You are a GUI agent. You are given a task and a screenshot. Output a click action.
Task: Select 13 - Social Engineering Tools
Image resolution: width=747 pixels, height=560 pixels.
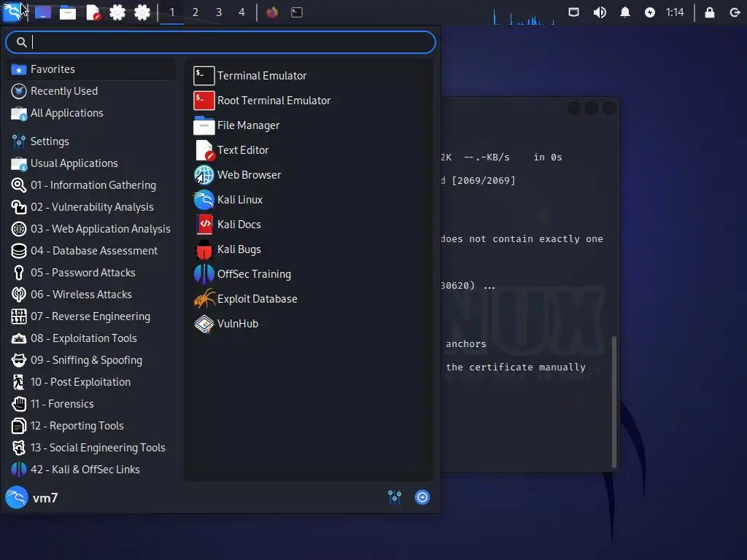click(91, 448)
